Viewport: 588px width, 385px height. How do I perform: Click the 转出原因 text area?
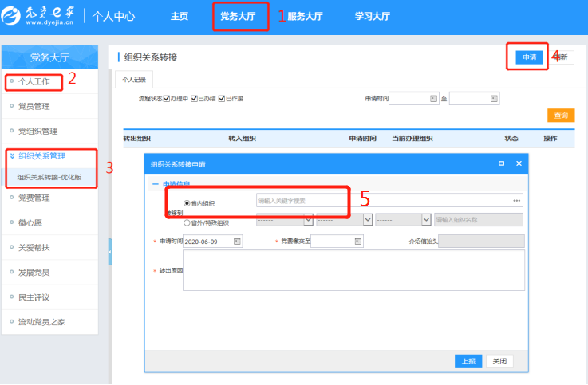coord(353,270)
